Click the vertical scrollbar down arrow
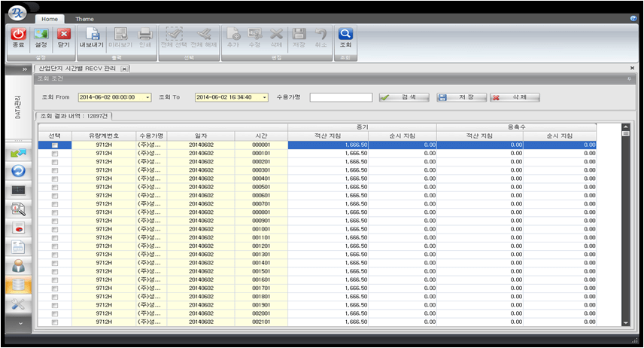 pyautogui.click(x=625, y=322)
